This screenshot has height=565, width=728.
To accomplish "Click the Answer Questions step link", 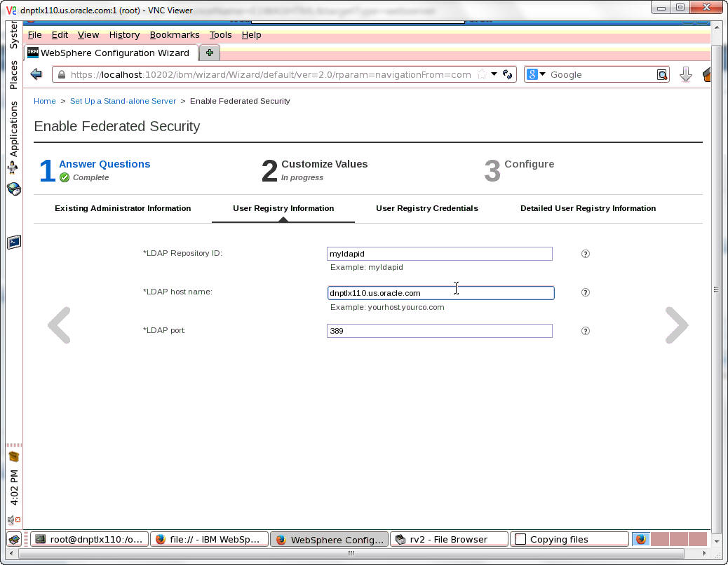I will point(105,164).
